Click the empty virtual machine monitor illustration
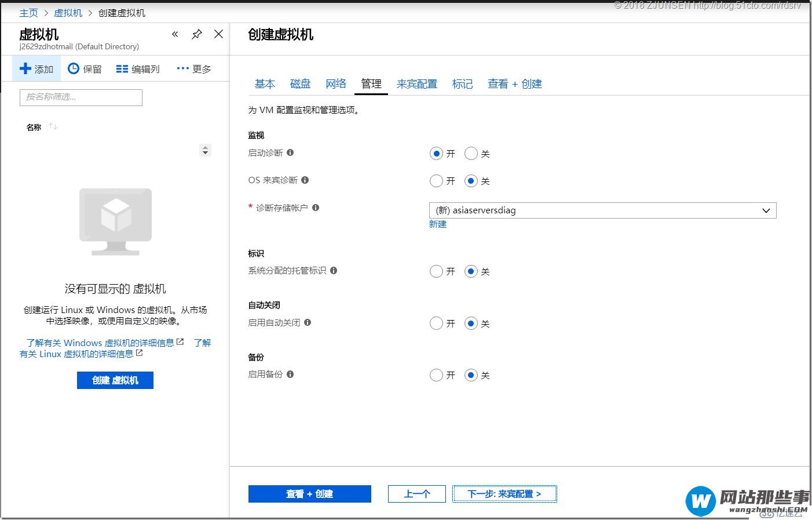Viewport: 812px width, 520px height. pyautogui.click(x=116, y=221)
